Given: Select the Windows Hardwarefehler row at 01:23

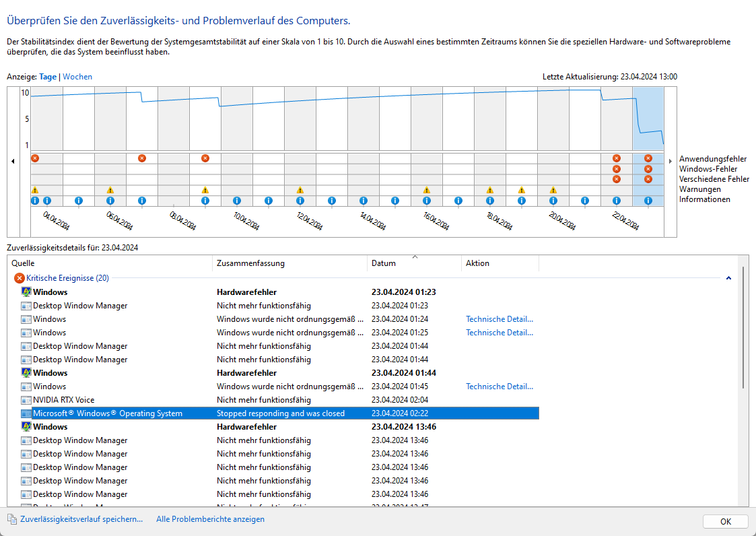Looking at the screenshot, I should tap(279, 292).
